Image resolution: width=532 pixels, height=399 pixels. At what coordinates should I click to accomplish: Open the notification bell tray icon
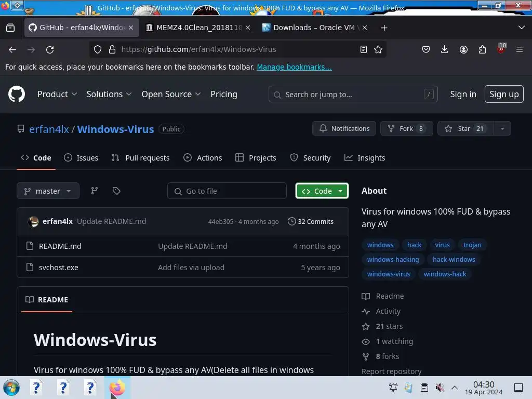[x=393, y=388]
